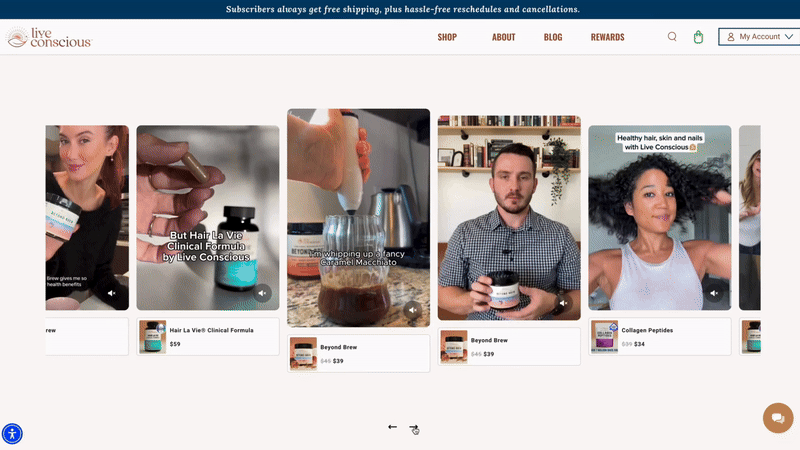Screen dimensions: 800x450
Task: Open the Shop navigation menu
Action: pos(447,37)
